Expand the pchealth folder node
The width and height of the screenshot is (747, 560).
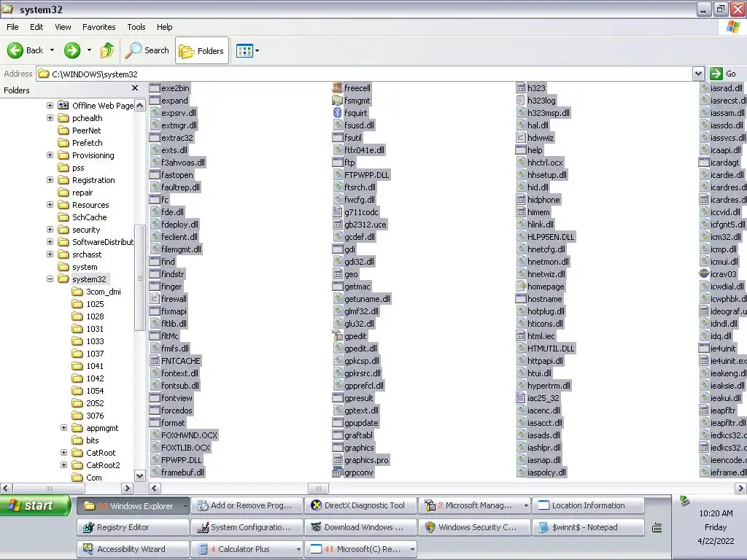click(50, 117)
